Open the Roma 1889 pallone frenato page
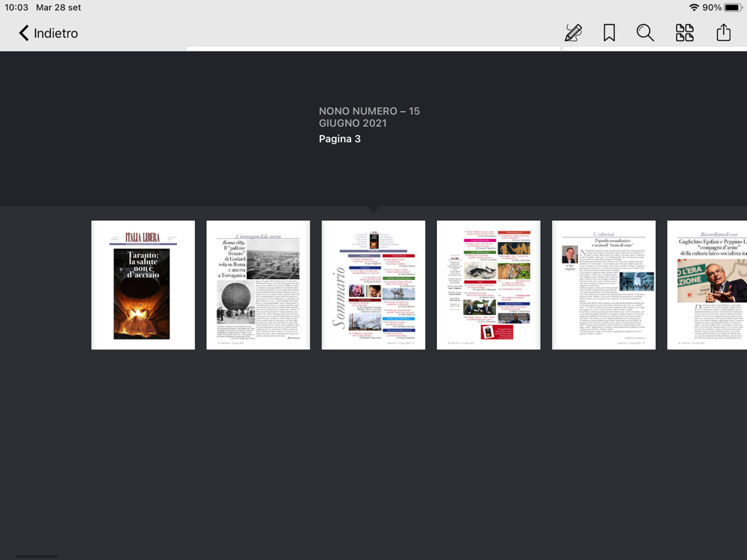Viewport: 747px width, 560px height. (x=258, y=284)
